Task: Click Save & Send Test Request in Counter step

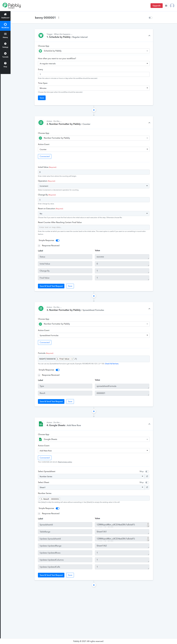Action: pyautogui.click(x=51, y=286)
